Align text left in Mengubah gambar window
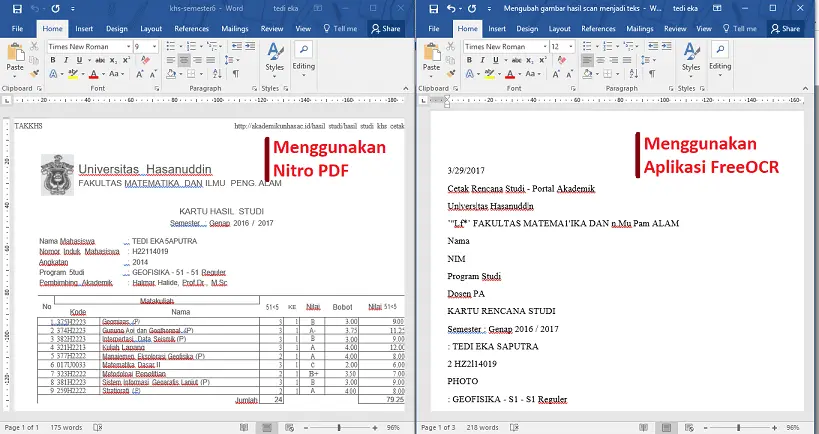This screenshot has width=819, height=434. (587, 60)
